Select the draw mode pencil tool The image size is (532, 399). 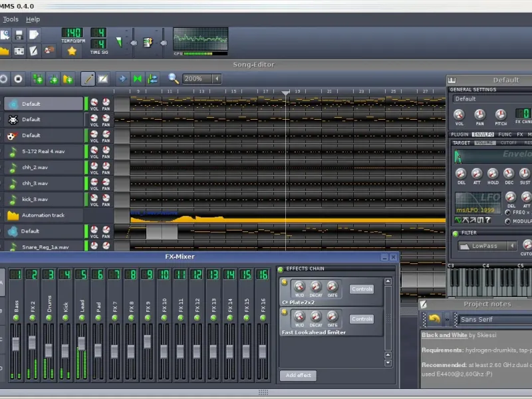point(88,78)
